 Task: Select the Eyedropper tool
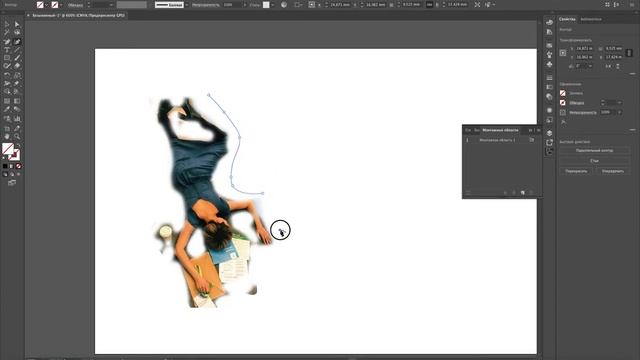pos(7,109)
